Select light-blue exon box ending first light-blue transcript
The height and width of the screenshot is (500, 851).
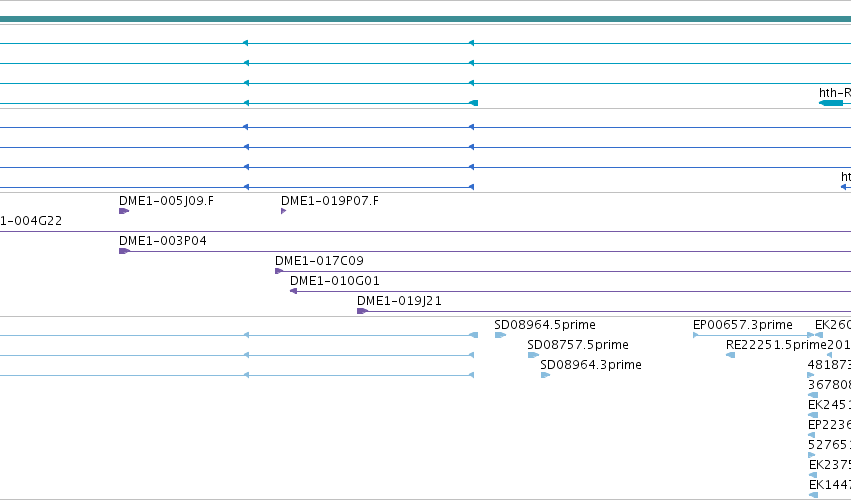[473, 335]
